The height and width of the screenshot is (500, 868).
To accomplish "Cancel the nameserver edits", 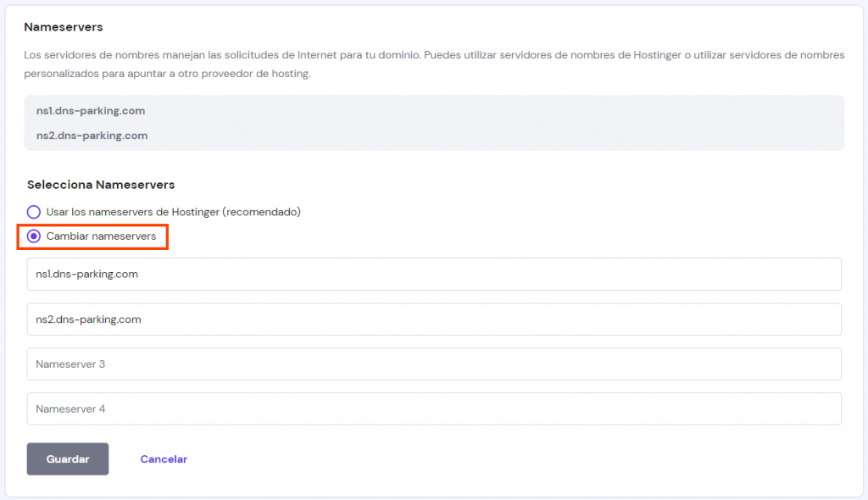I will [163, 458].
